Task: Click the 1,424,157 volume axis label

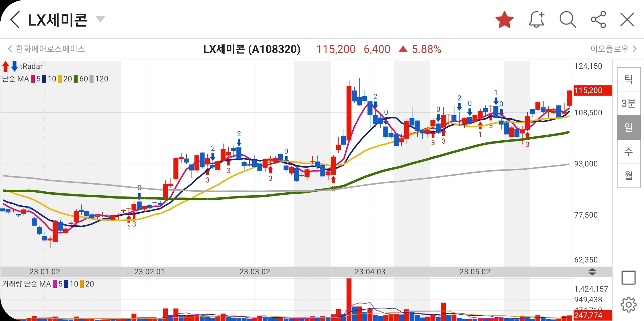Action: point(591,289)
